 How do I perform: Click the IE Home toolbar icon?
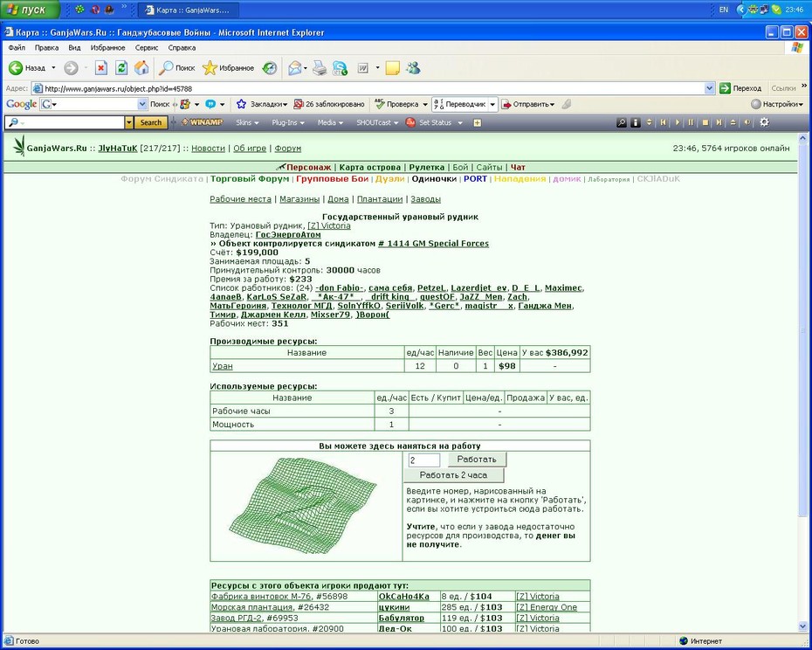[x=141, y=68]
